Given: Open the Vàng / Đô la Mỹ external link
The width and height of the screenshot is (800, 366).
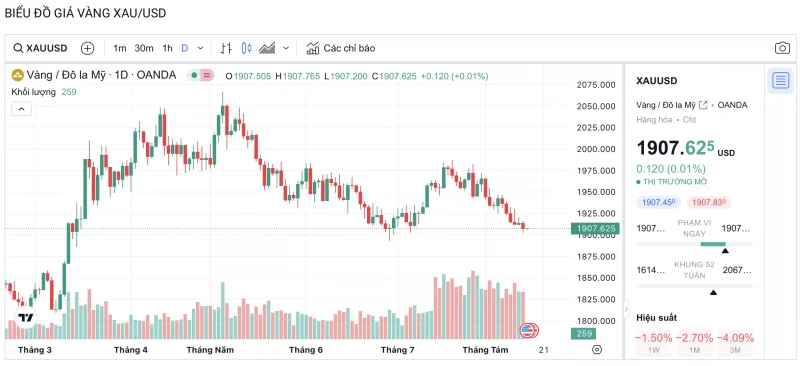Looking at the screenshot, I should [703, 105].
